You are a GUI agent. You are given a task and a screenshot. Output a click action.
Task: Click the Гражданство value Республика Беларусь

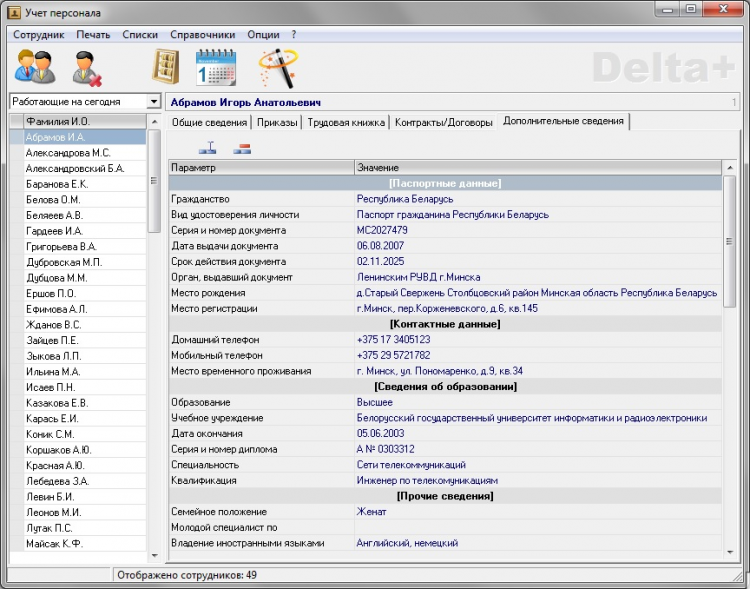(405, 199)
